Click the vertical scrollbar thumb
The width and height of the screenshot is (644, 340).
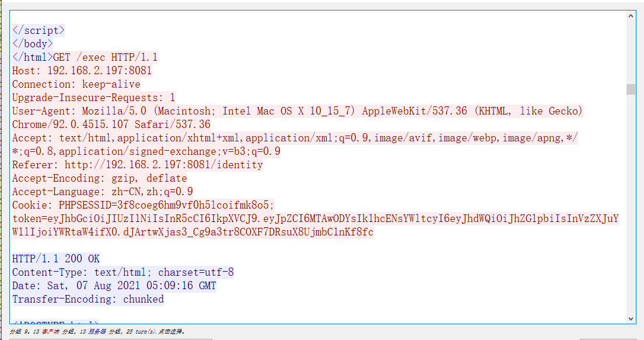click(631, 89)
